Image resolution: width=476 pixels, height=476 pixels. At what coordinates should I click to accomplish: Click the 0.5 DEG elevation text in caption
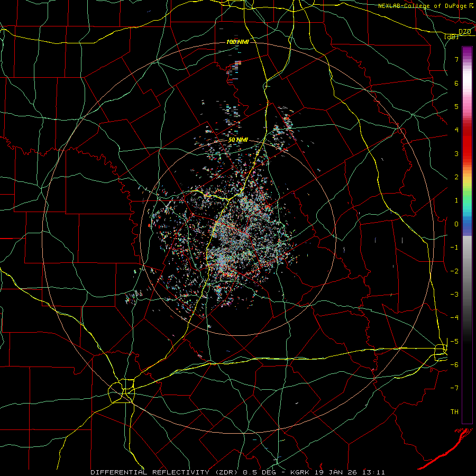coord(259,472)
